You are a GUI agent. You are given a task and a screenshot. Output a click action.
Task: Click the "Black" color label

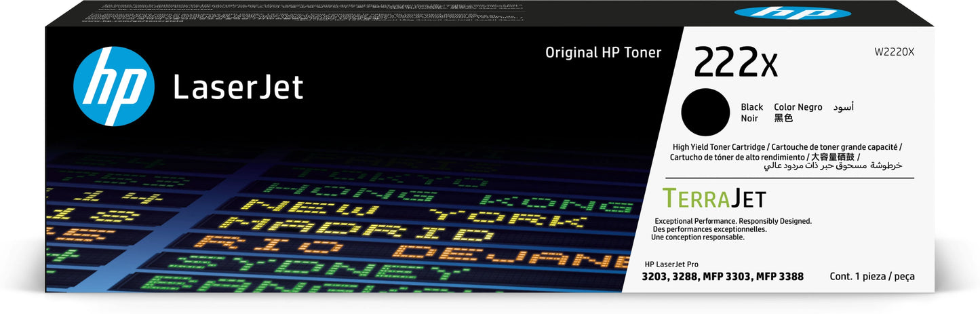[x=751, y=107]
